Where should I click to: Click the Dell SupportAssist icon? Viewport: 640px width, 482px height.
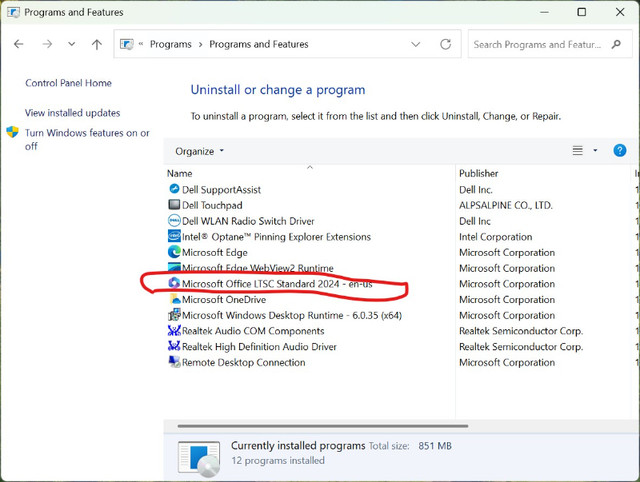174,189
